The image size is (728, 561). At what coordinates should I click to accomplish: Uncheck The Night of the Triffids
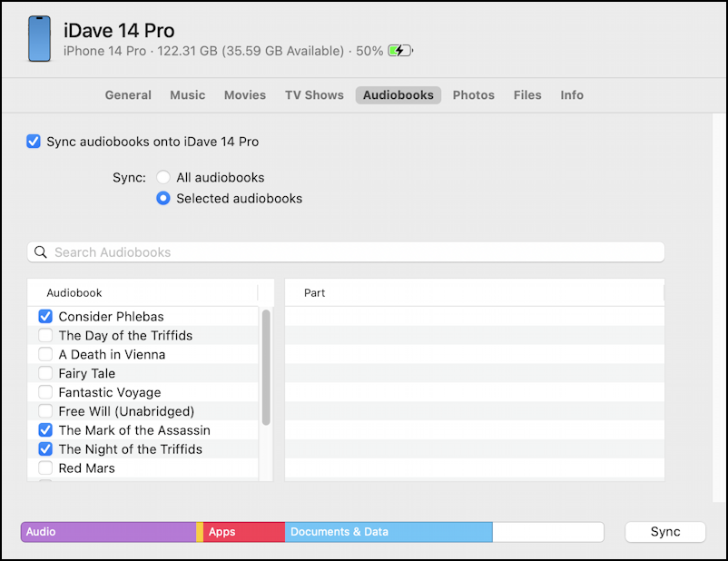[45, 449]
